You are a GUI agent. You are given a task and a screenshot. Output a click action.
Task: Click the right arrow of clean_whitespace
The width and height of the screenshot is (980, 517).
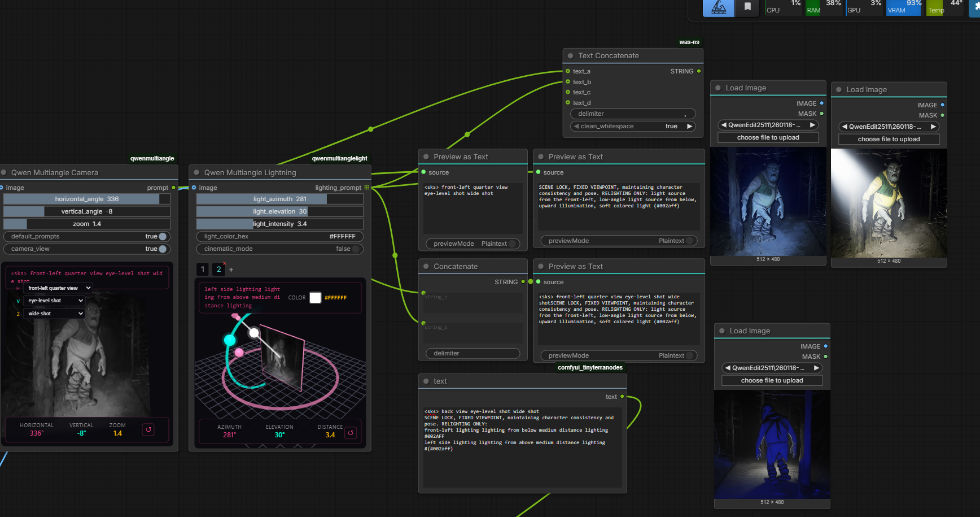pos(689,126)
